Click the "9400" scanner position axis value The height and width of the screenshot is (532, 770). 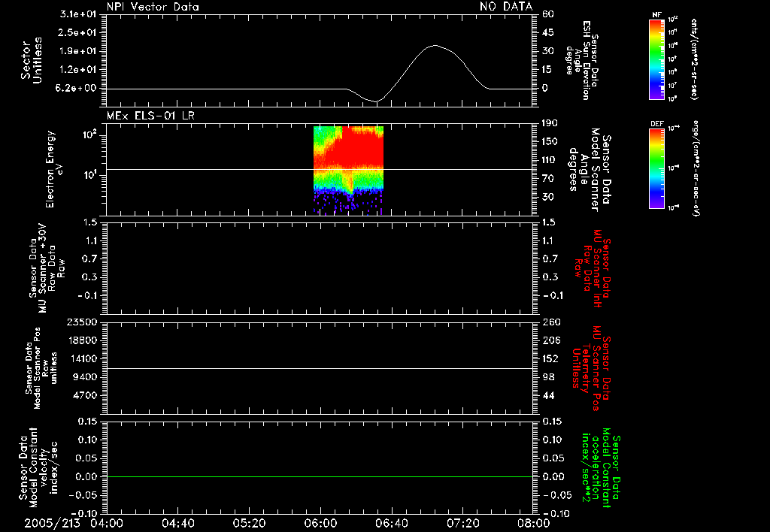(x=85, y=377)
